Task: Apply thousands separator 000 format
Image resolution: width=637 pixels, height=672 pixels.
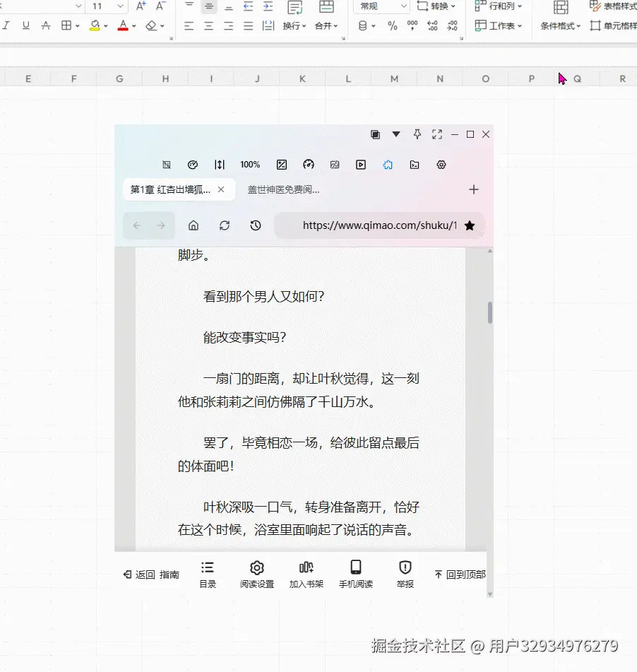Action: click(412, 25)
